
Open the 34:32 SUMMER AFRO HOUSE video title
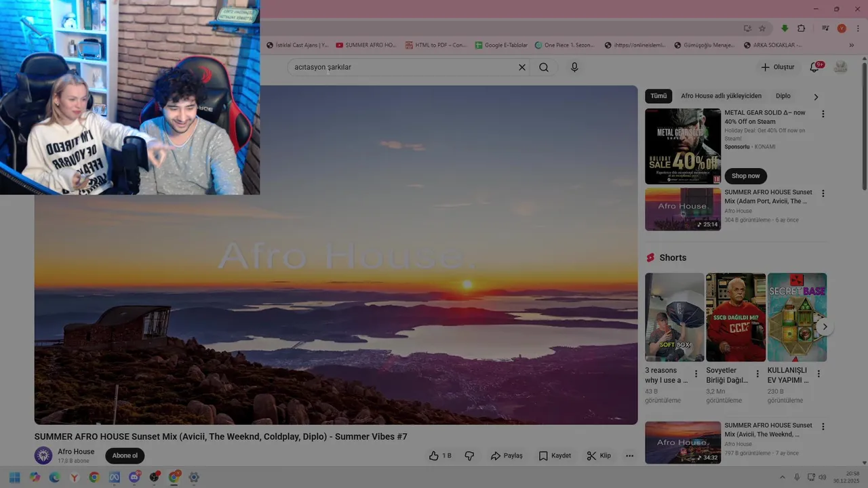point(768,430)
